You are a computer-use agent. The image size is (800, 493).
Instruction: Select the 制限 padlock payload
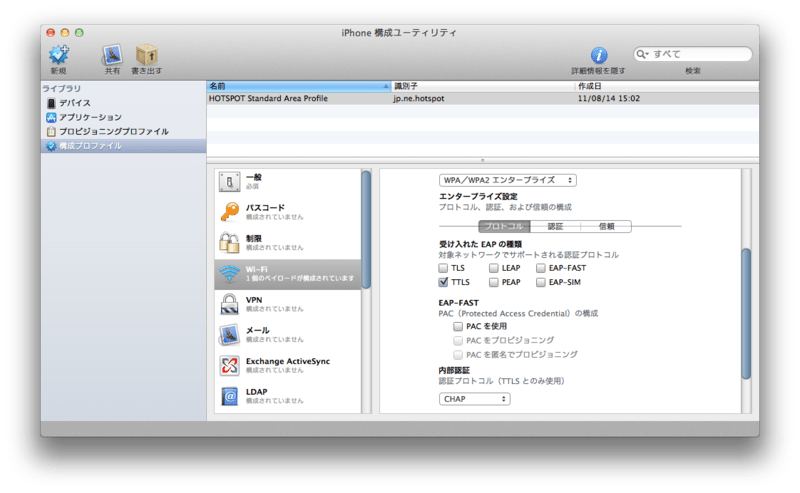click(230, 243)
